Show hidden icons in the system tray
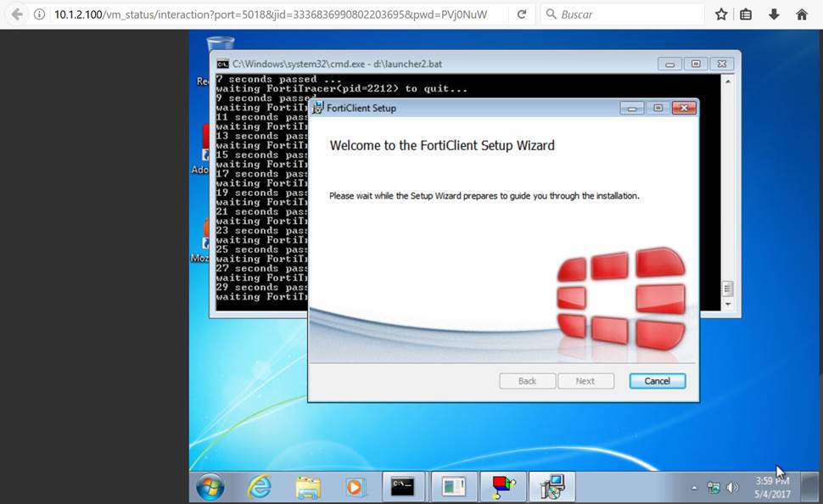The width and height of the screenshot is (823, 504). pos(694,488)
